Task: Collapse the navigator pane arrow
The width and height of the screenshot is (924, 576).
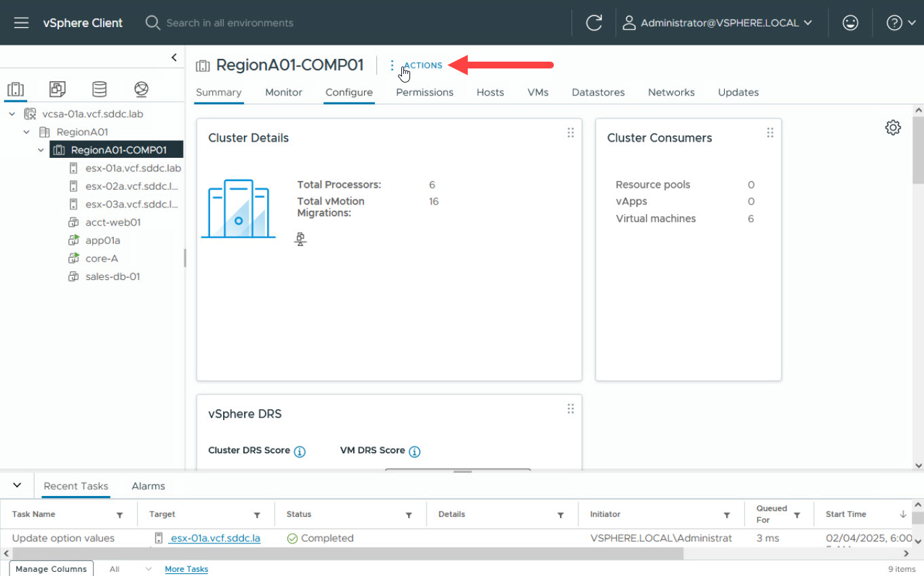Action: click(174, 58)
